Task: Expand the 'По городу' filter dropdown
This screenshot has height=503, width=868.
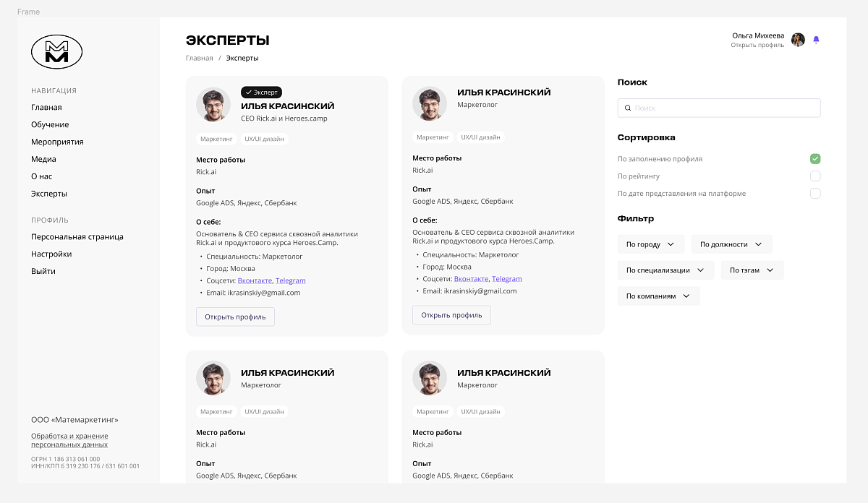Action: pos(650,244)
